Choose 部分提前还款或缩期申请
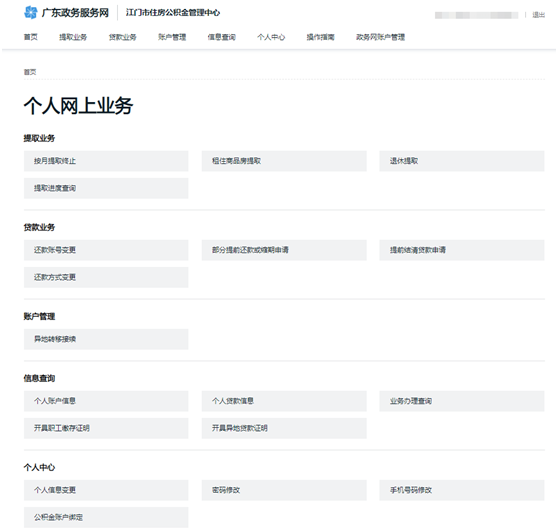Screen dimensions: 558x531 [284, 250]
